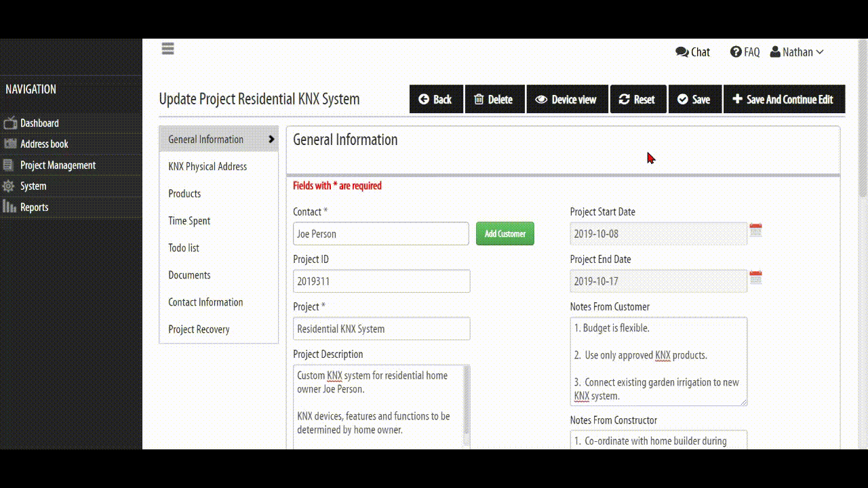Click the Add Customer button
Screen dimensions: 868x488
(505, 234)
